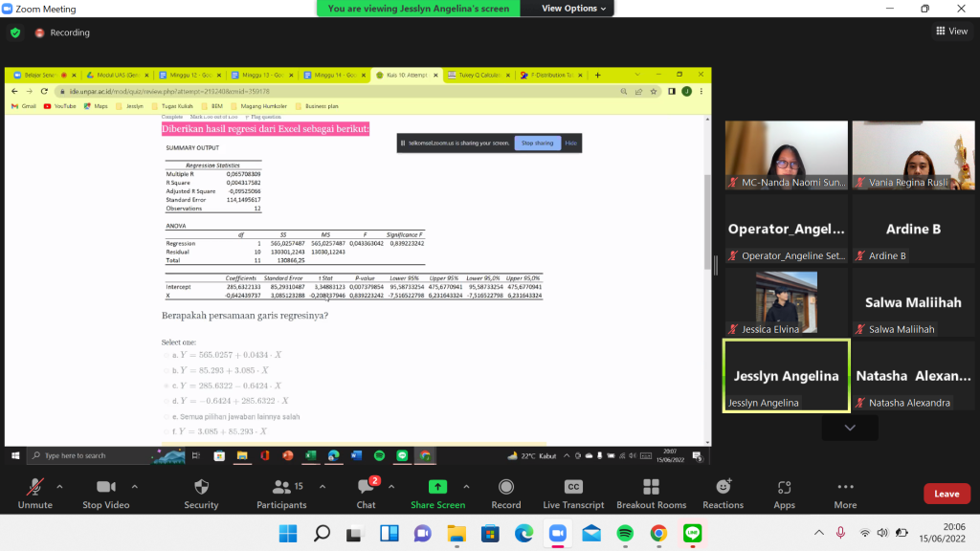
Task: Start recording with the Record button
Action: pyautogui.click(x=506, y=492)
